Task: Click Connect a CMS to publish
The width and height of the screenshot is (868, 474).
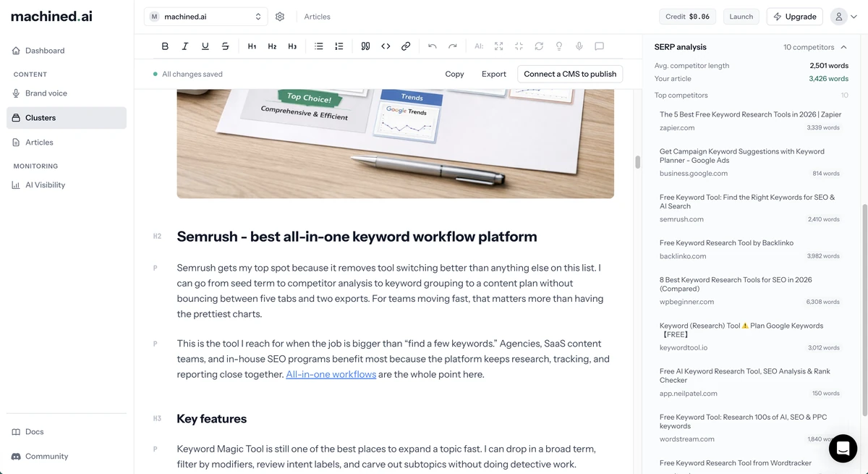Action: pos(570,74)
